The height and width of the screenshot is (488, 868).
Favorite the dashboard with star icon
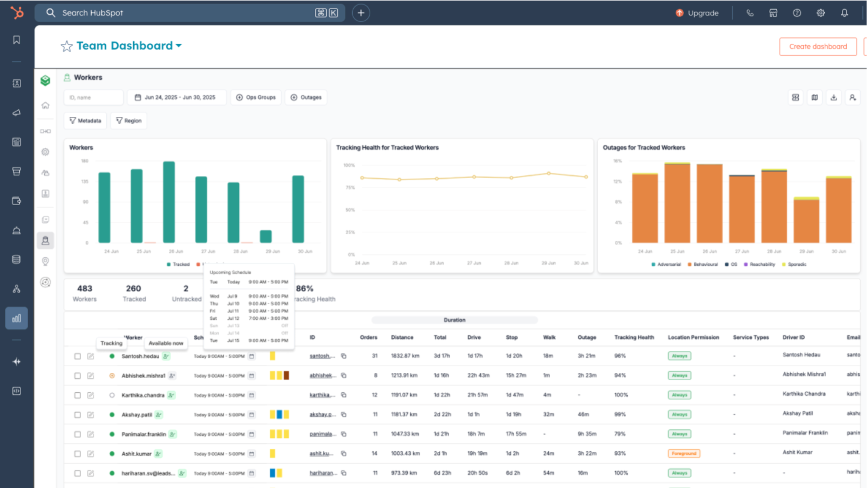click(x=67, y=46)
